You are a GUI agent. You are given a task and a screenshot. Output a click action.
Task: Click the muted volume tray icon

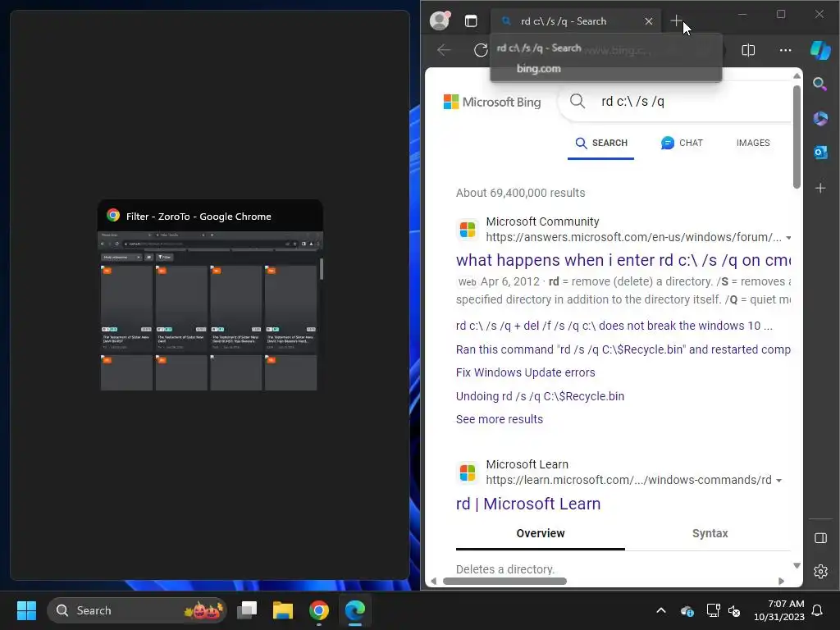pyautogui.click(x=734, y=610)
